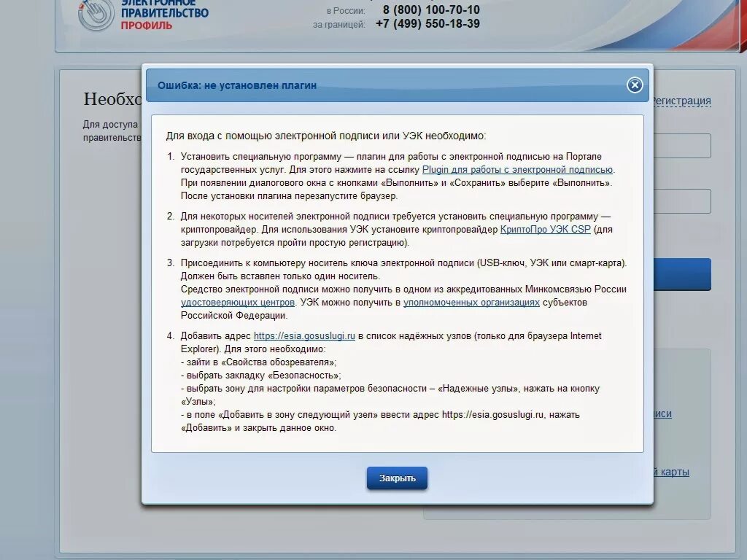Click the 8 (800) 100-70-10 phone number
Viewport: 747px width, 560px height.
(431, 9)
